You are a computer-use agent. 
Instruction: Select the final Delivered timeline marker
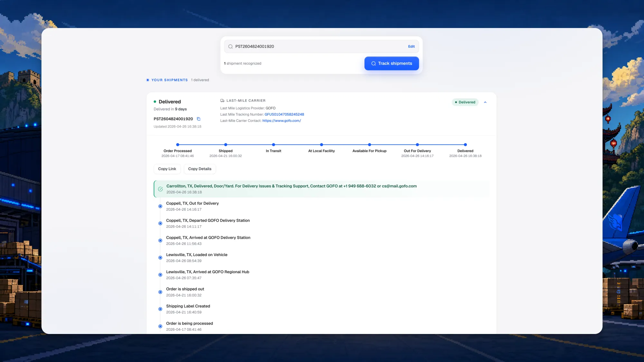tap(465, 145)
